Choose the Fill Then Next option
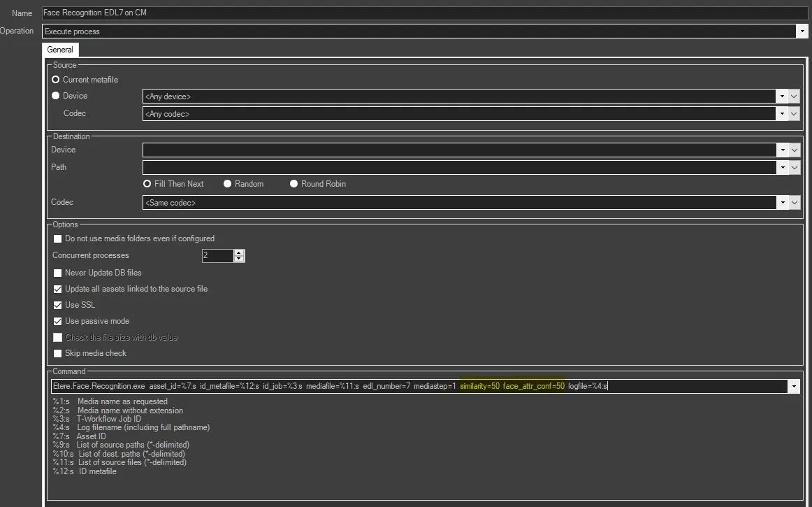 (x=147, y=184)
